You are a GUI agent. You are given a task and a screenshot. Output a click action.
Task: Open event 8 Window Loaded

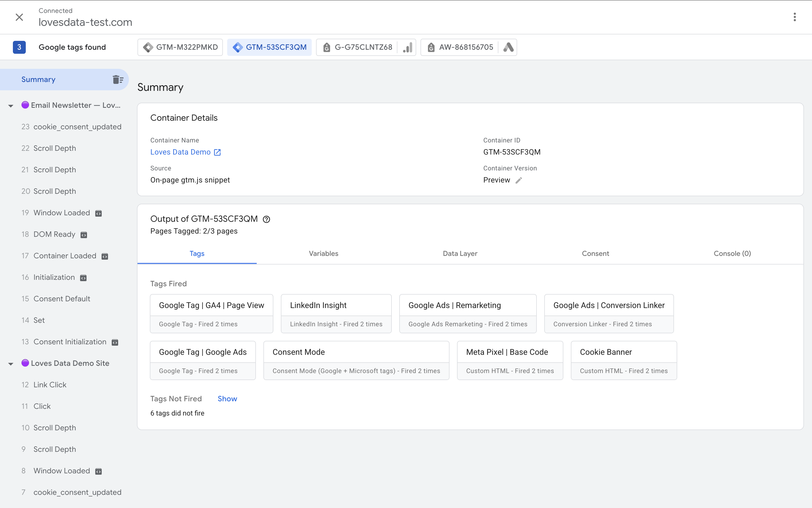pyautogui.click(x=56, y=471)
